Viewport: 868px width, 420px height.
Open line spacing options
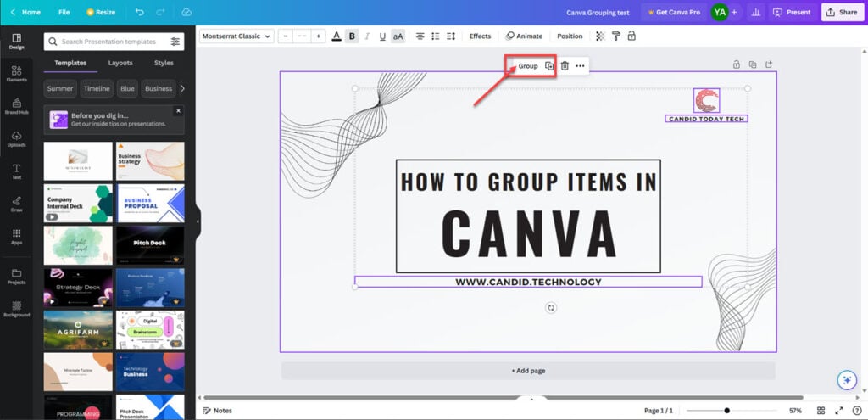tap(451, 36)
